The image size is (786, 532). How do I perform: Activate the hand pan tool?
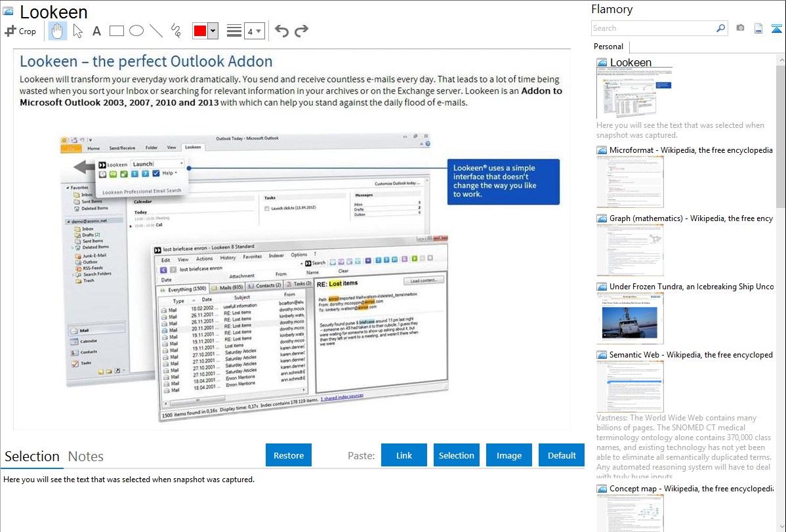(x=57, y=31)
